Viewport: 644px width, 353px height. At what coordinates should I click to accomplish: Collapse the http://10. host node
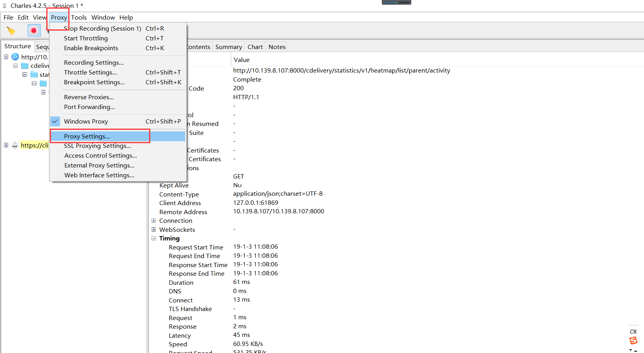(6, 57)
